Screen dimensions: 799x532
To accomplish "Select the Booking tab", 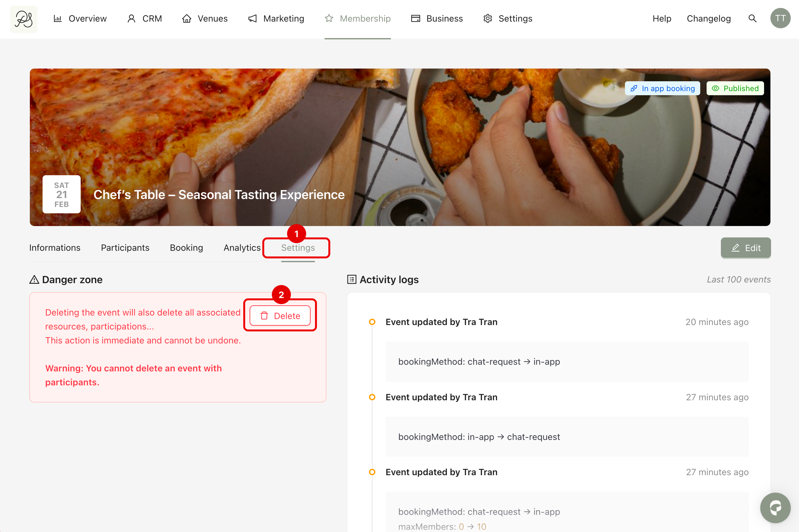I will 186,248.
